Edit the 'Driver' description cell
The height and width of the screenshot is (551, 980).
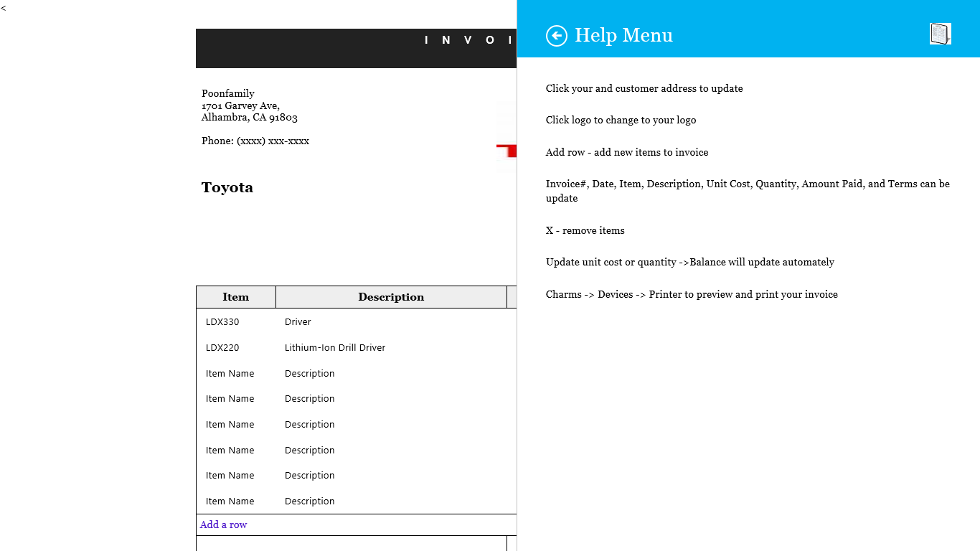click(298, 322)
